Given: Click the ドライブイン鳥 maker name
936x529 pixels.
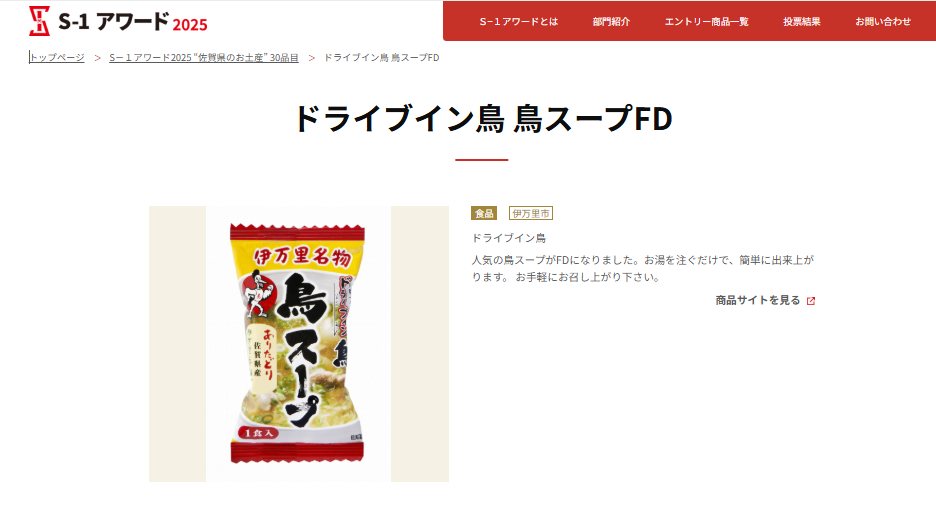Looking at the screenshot, I should click(509, 238).
